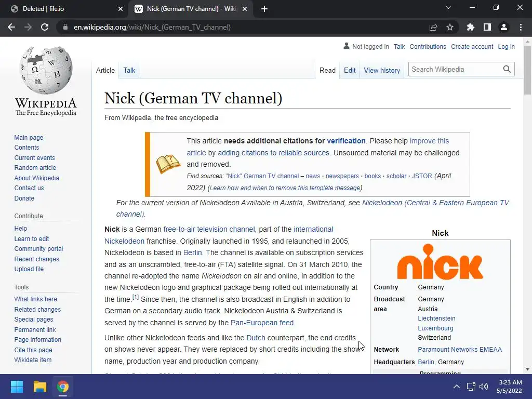
Task: Open the Chrome profile icon
Action: click(504, 27)
